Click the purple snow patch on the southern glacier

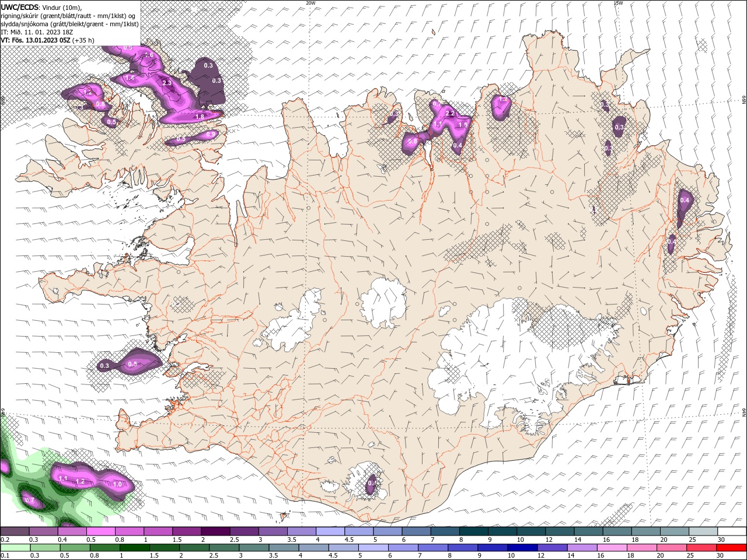(371, 484)
